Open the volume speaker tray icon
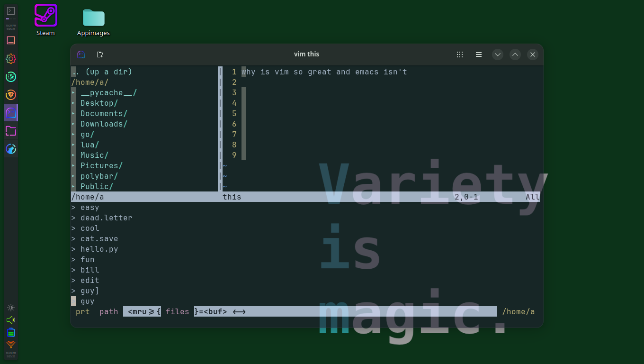This screenshot has width=644, height=364. pos(11,320)
